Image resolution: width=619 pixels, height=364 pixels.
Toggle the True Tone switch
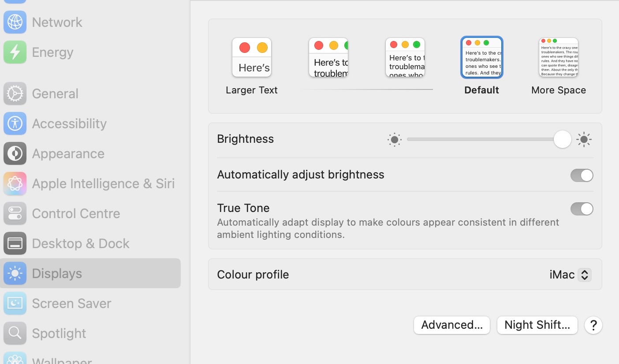(582, 209)
